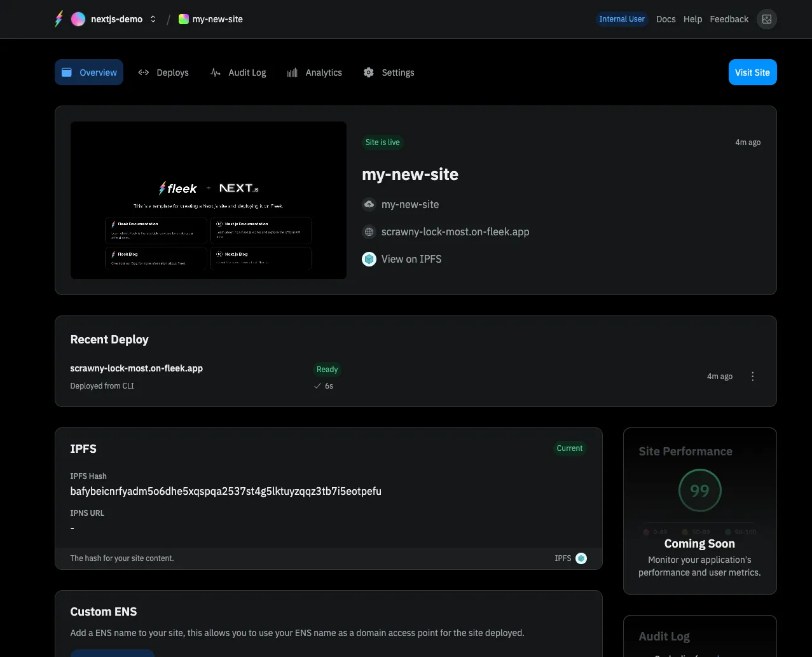
Task: Click the globe icon next to site domain
Action: [x=369, y=232]
